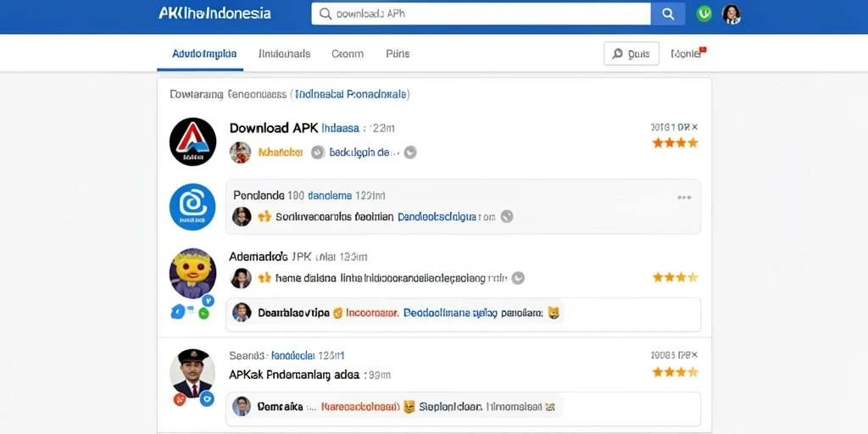Click the blue badge at top right of emoji icon
Viewport: 868px width, 434px height.
(x=209, y=300)
